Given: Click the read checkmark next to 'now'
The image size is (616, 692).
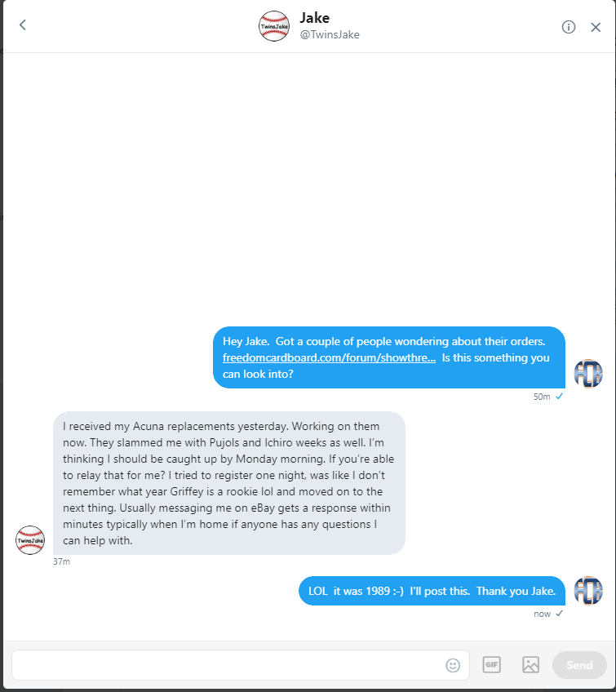Looking at the screenshot, I should point(559,614).
